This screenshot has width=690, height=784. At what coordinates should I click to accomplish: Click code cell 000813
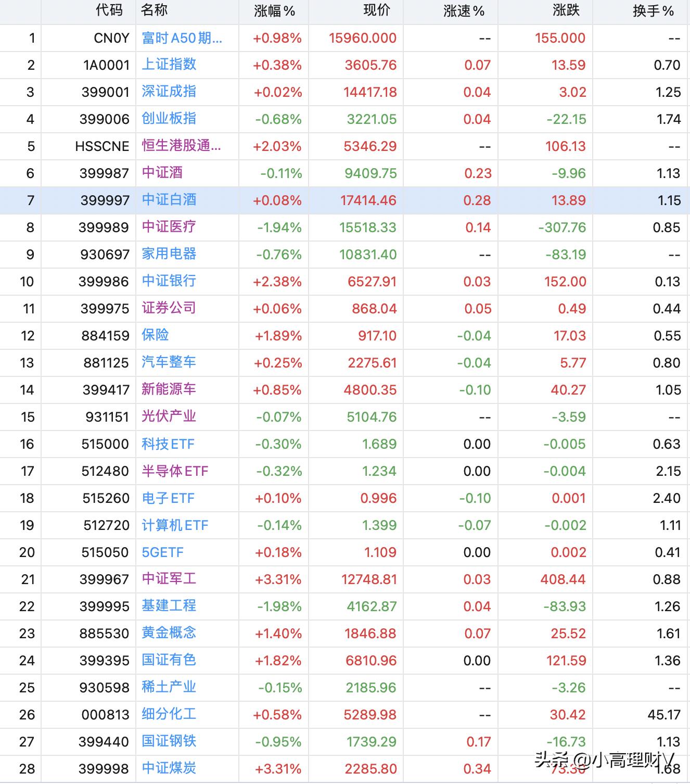coord(105,715)
